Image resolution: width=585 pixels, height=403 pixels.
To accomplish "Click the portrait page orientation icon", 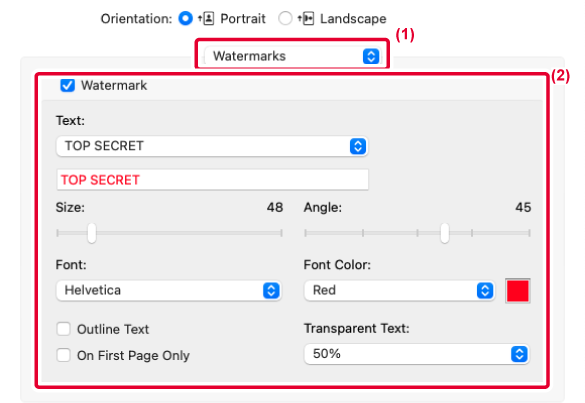I will tap(206, 18).
